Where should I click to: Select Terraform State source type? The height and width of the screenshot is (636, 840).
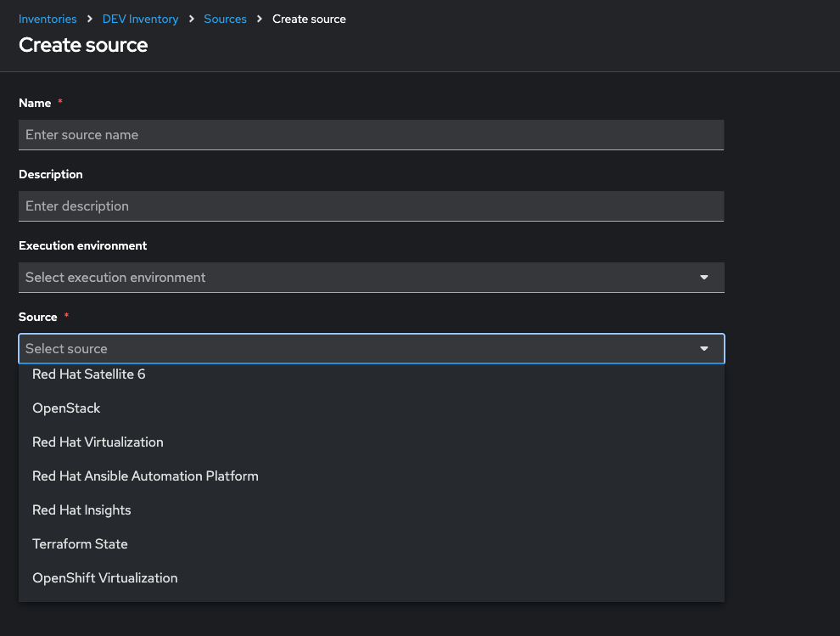pyautogui.click(x=80, y=544)
